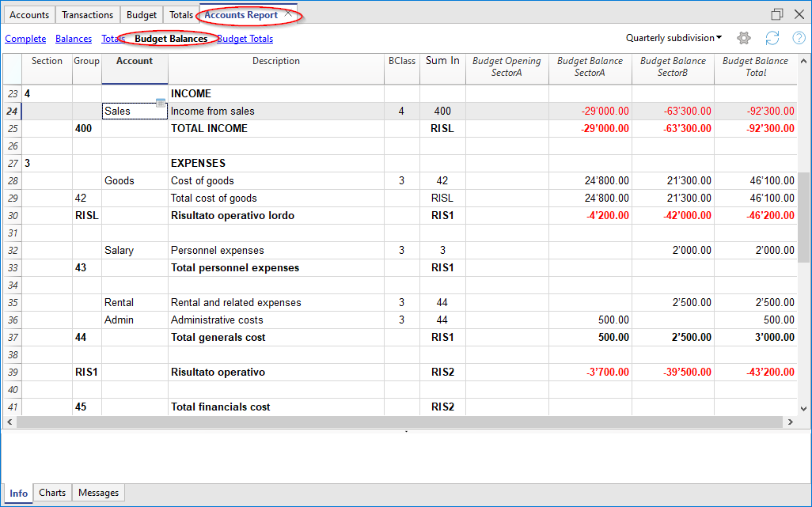
Task: Select the Sales account cell
Action: click(x=129, y=112)
